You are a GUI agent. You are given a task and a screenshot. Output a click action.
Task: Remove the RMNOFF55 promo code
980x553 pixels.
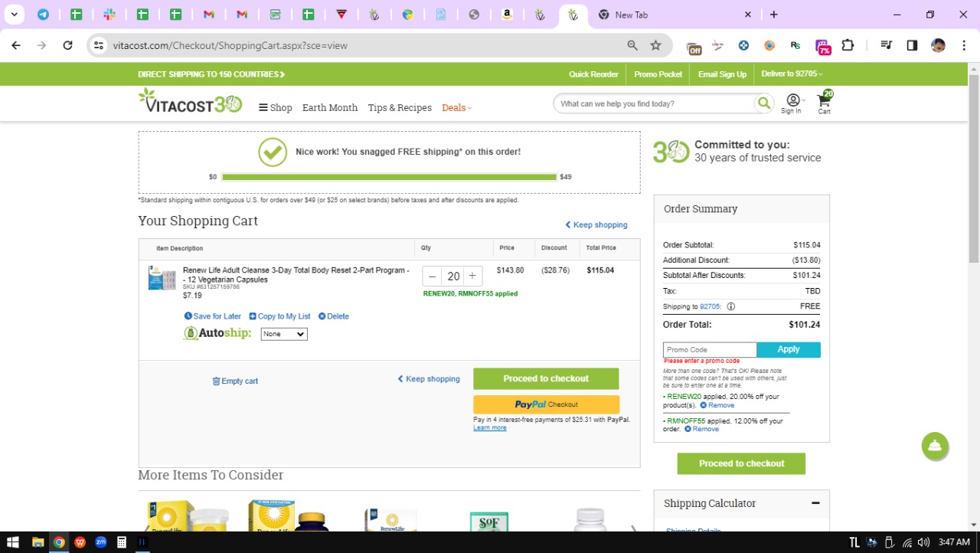pyautogui.click(x=701, y=429)
